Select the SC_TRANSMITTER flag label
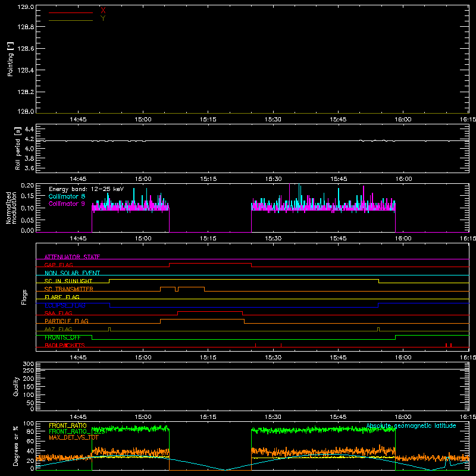The width and height of the screenshot is (476, 476). pos(69,289)
